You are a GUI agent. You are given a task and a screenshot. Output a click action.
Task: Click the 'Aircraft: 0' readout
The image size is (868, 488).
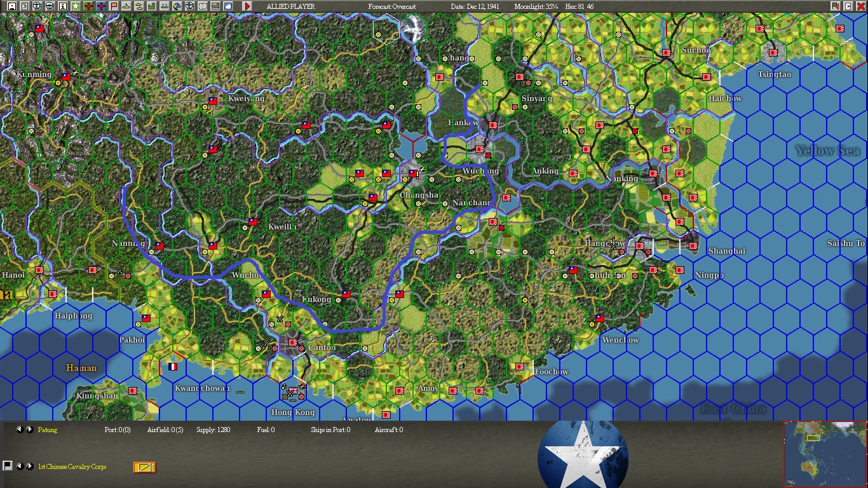(x=389, y=430)
